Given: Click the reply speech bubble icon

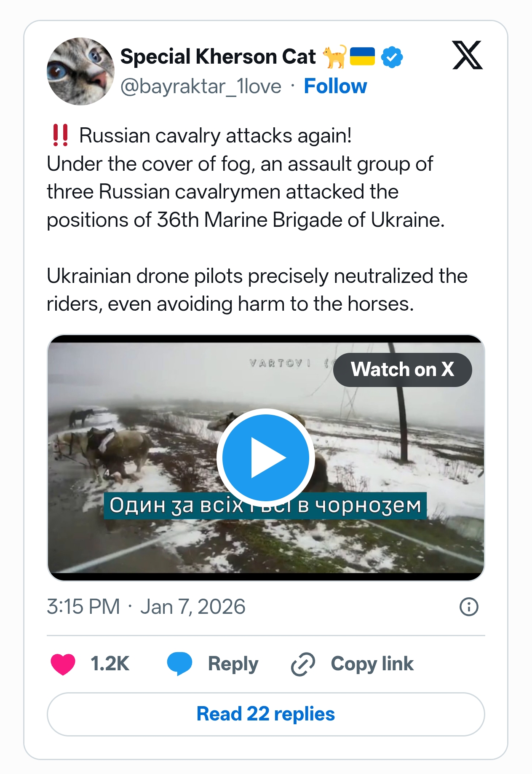Looking at the screenshot, I should [x=179, y=664].
